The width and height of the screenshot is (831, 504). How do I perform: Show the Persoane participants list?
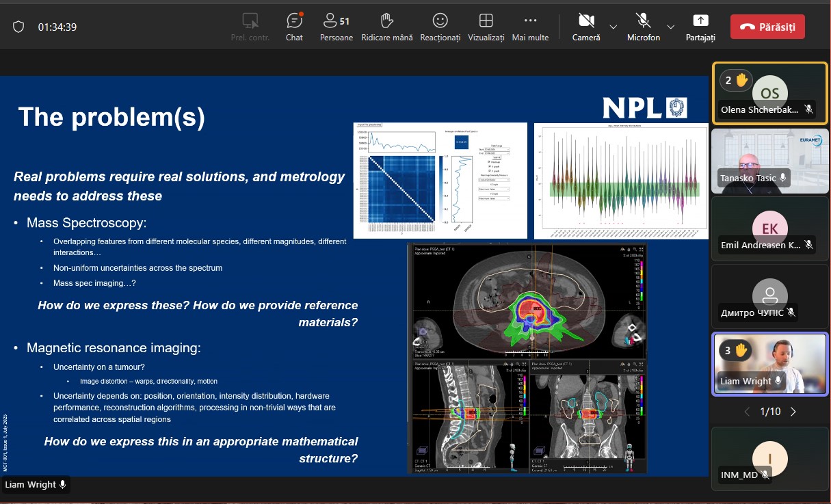point(336,27)
